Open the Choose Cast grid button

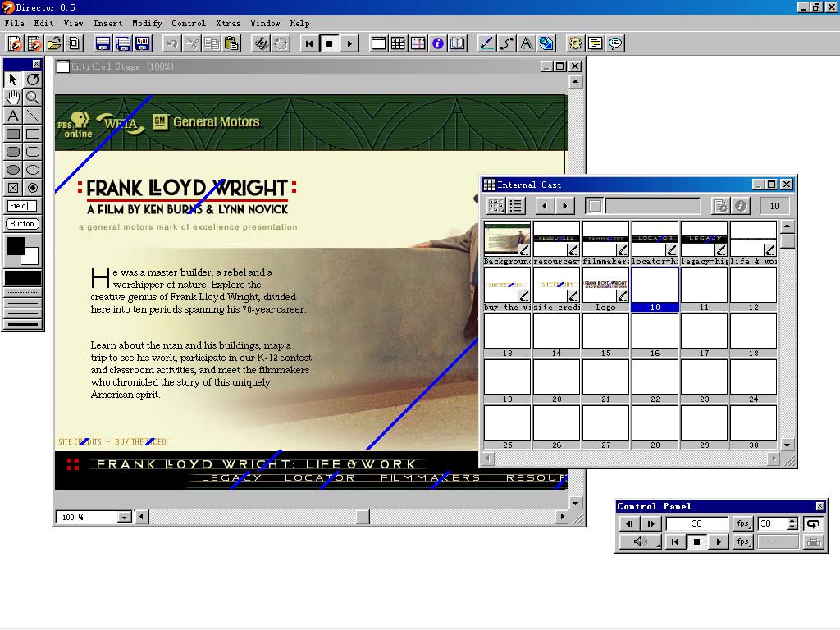(x=496, y=206)
